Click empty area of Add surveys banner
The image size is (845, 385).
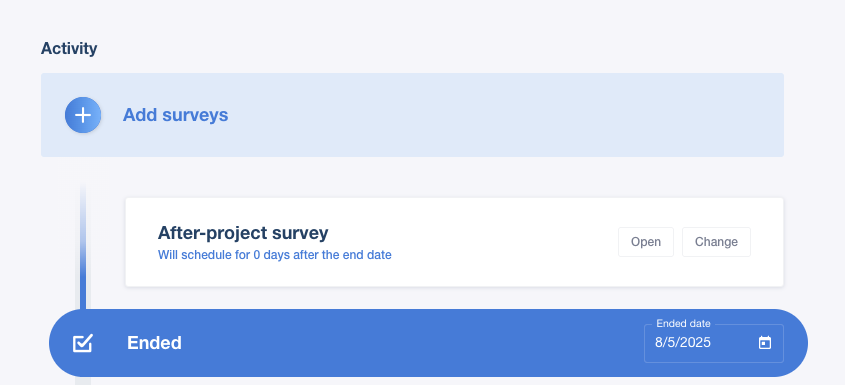point(485,115)
